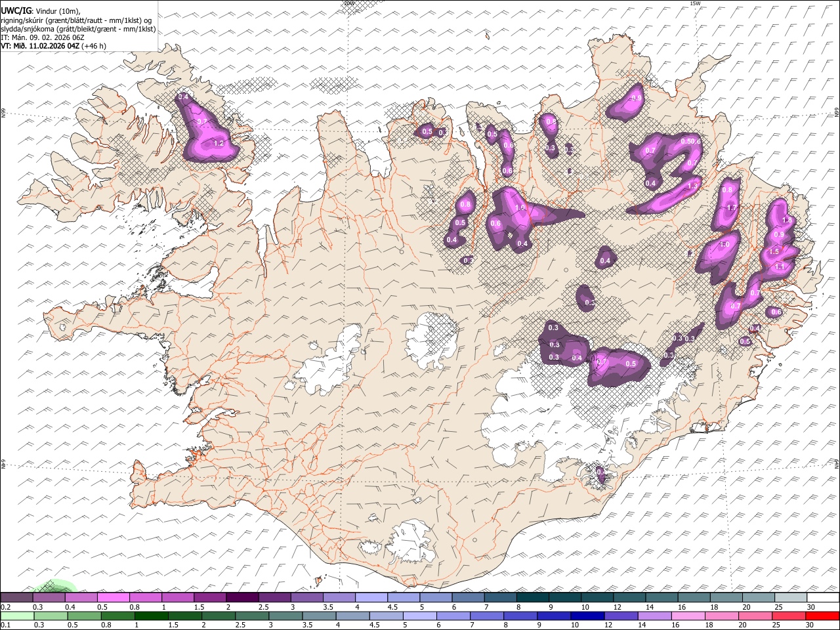Click the bright red swatch at the scale end

click(x=822, y=616)
